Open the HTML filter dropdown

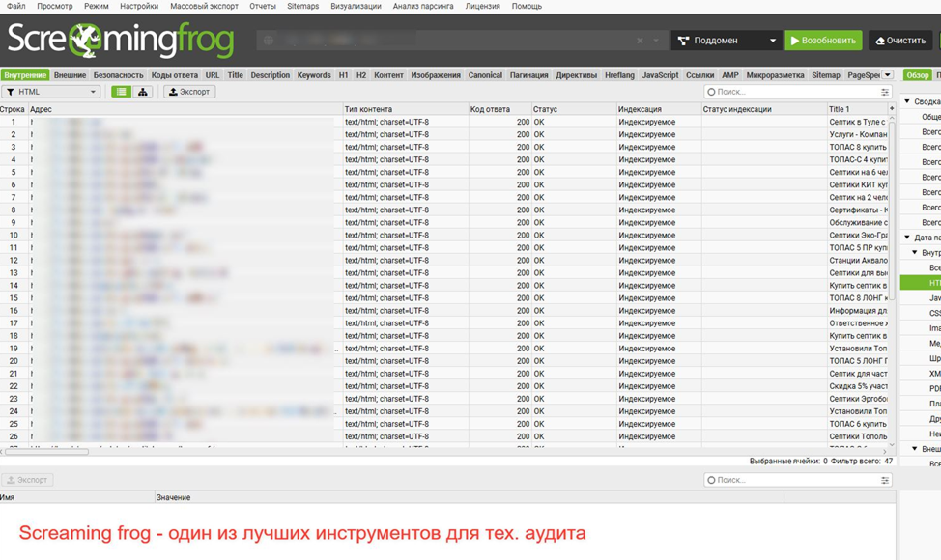pyautogui.click(x=51, y=92)
